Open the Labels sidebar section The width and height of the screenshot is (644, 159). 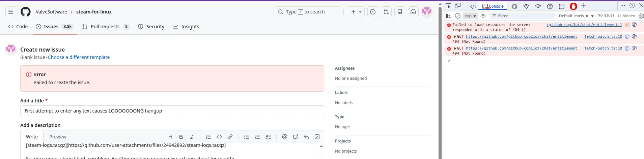pos(341,93)
